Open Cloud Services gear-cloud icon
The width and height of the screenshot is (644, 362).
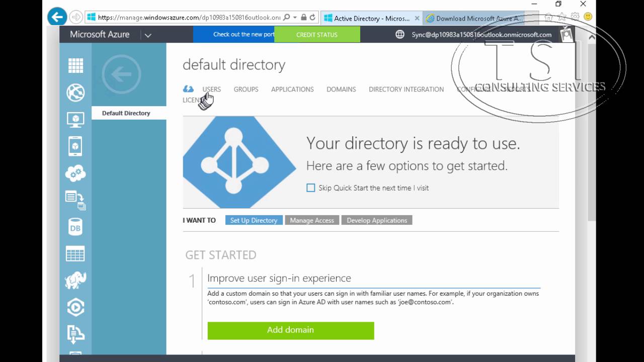pos(75,173)
